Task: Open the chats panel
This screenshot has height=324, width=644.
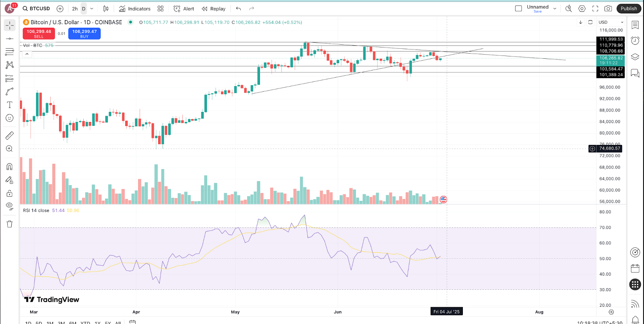Action: pyautogui.click(x=635, y=73)
